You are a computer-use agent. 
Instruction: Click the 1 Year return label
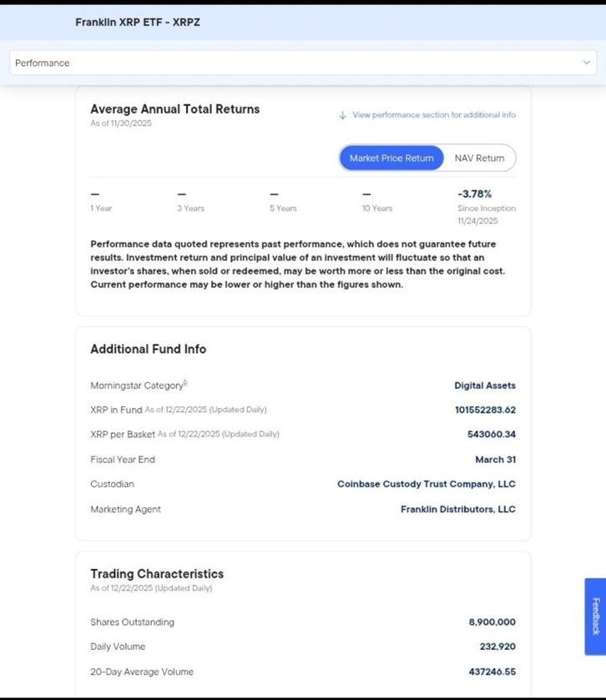(101, 208)
